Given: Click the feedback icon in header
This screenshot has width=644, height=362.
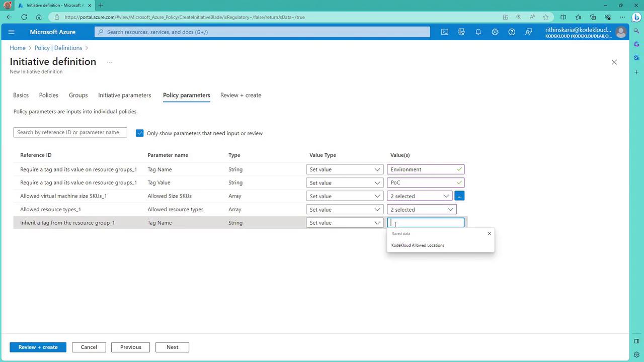Looking at the screenshot, I should click(529, 32).
